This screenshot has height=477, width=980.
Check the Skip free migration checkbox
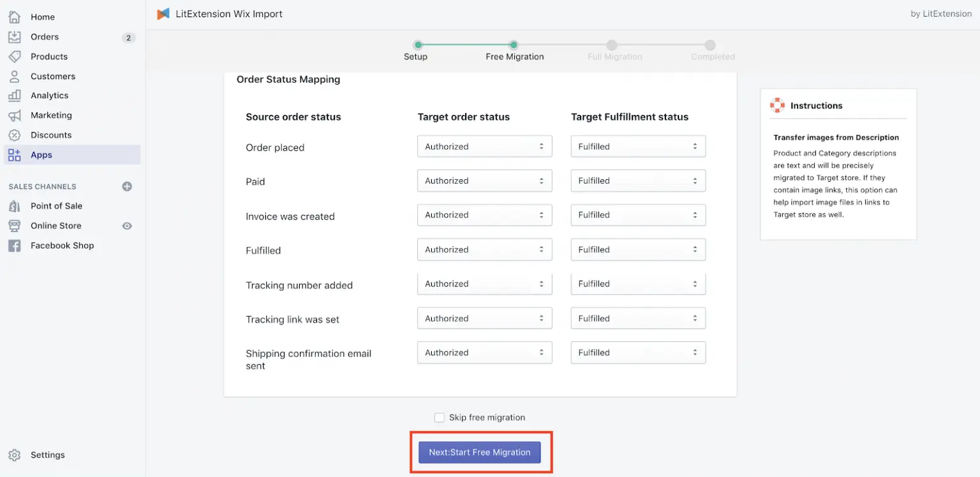coord(439,418)
